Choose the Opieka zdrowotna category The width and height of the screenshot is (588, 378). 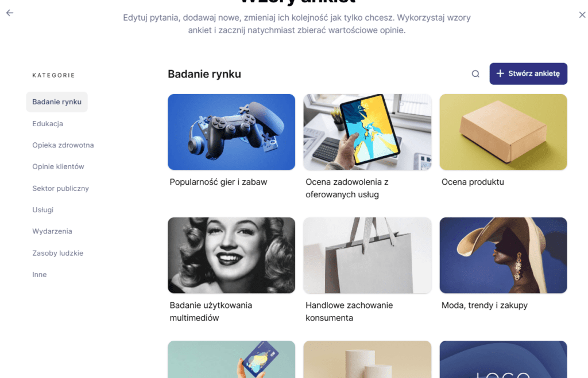click(63, 145)
